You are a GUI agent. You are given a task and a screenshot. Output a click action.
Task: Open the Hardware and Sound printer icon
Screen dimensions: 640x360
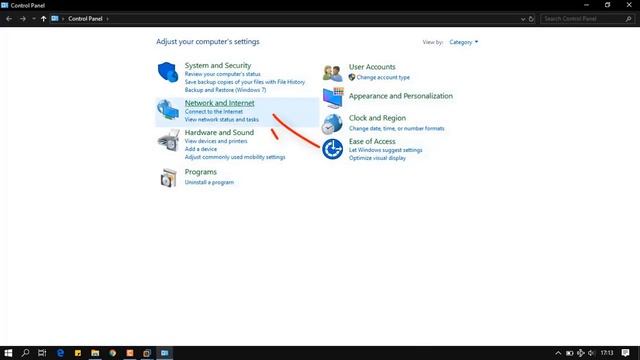click(x=168, y=140)
